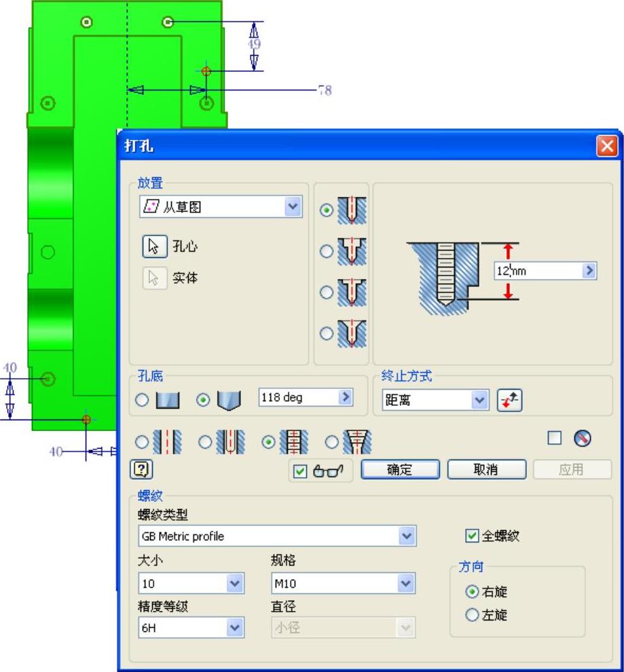Screen dimensions: 624x672
Task: Click the simple hole image
Action: point(167,442)
